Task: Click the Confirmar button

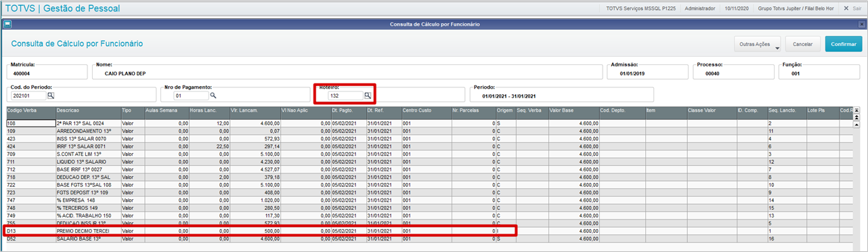Action: click(844, 44)
